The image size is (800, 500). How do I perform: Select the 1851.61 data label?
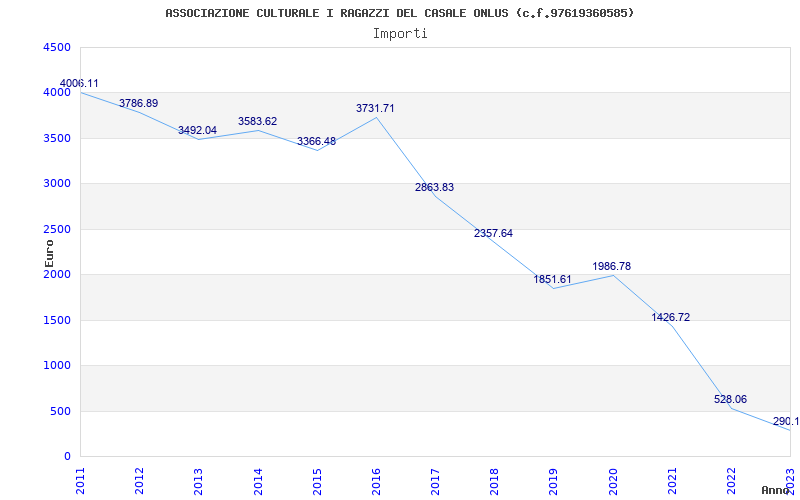pos(553,279)
